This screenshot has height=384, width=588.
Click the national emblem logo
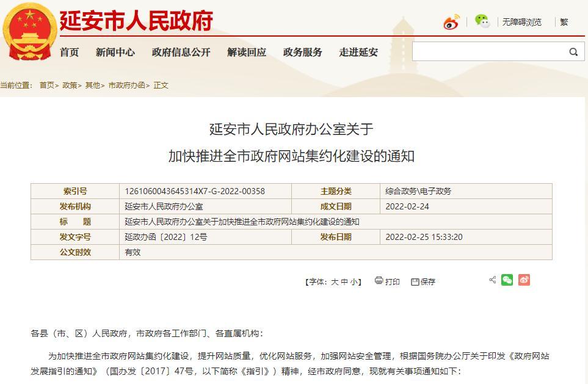coord(28,32)
